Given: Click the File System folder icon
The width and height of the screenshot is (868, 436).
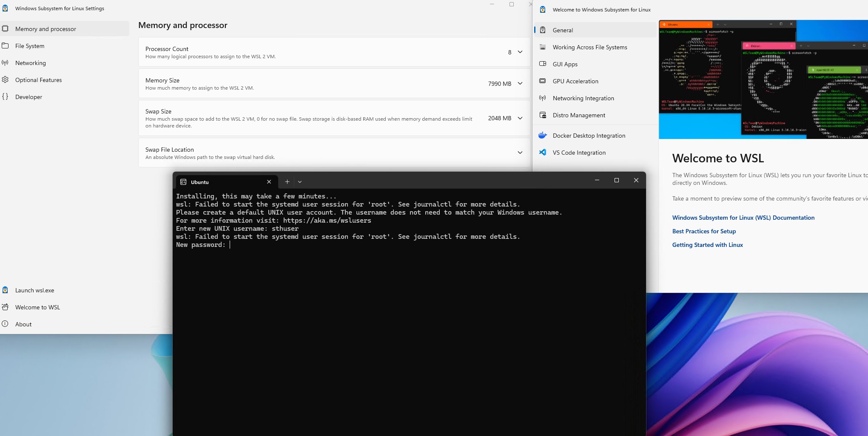Looking at the screenshot, I should click(x=5, y=46).
